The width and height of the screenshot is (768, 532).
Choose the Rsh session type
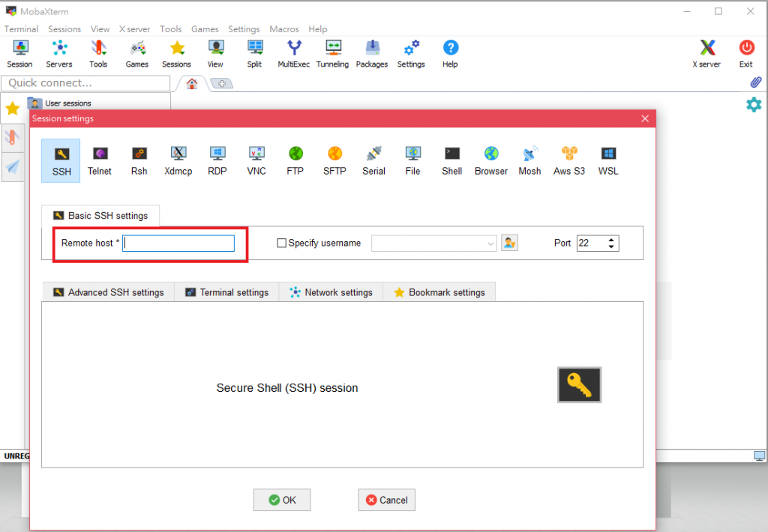pyautogui.click(x=139, y=160)
